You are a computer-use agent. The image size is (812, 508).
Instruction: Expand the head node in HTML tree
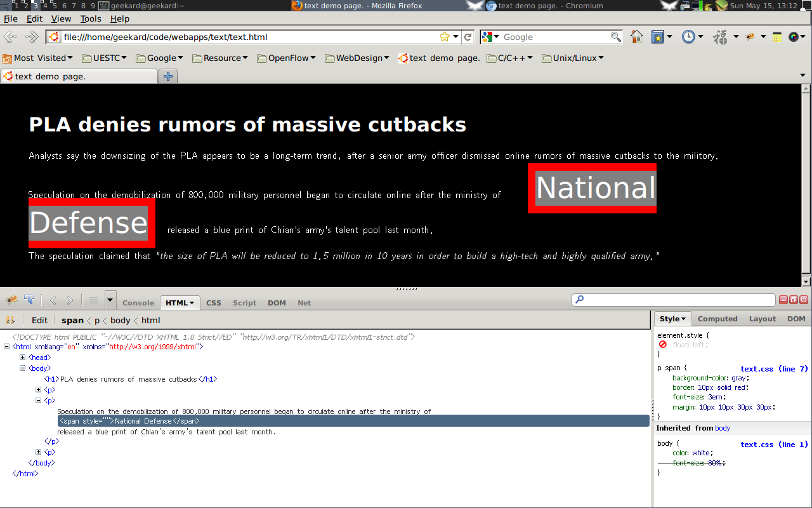(23, 358)
